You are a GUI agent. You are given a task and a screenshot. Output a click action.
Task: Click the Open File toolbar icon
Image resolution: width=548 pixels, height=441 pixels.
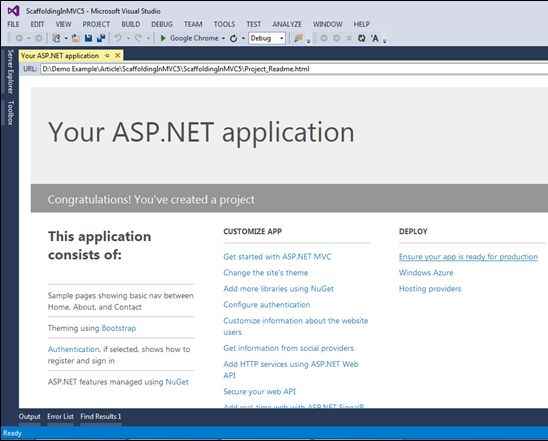tap(75, 38)
